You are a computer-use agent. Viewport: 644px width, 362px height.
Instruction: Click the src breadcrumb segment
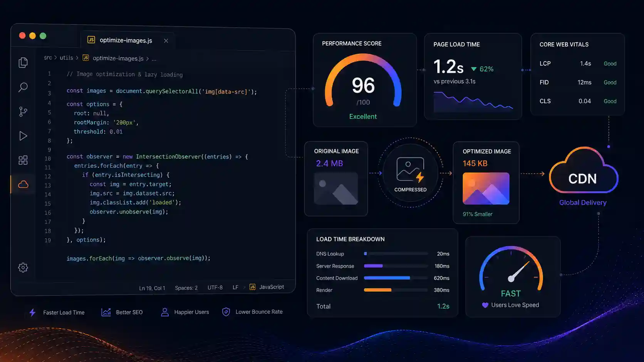[x=48, y=58]
